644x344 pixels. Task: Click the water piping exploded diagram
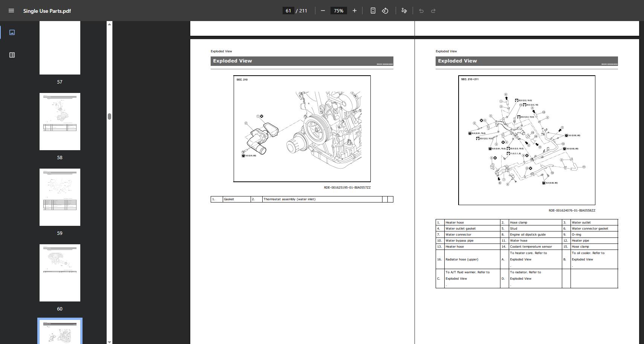[x=527, y=140]
